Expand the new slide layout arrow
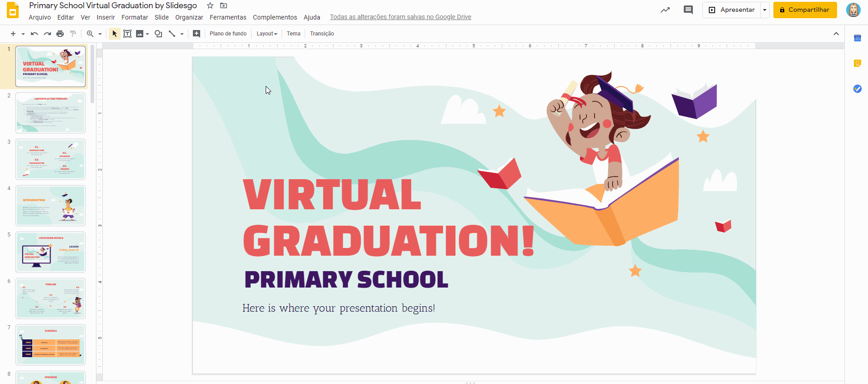 click(x=23, y=34)
